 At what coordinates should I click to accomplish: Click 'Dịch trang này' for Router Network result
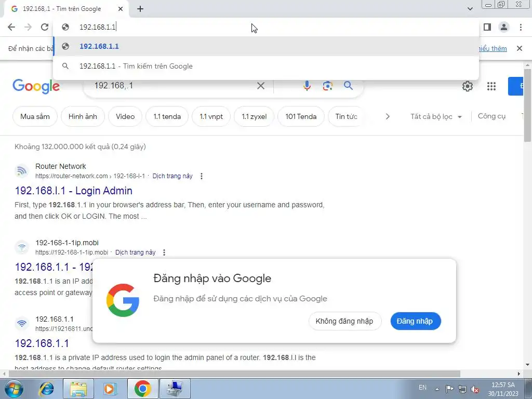pos(172,176)
